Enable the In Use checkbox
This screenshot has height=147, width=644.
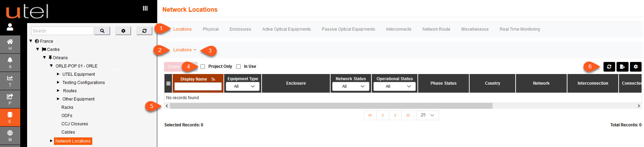[x=239, y=66]
